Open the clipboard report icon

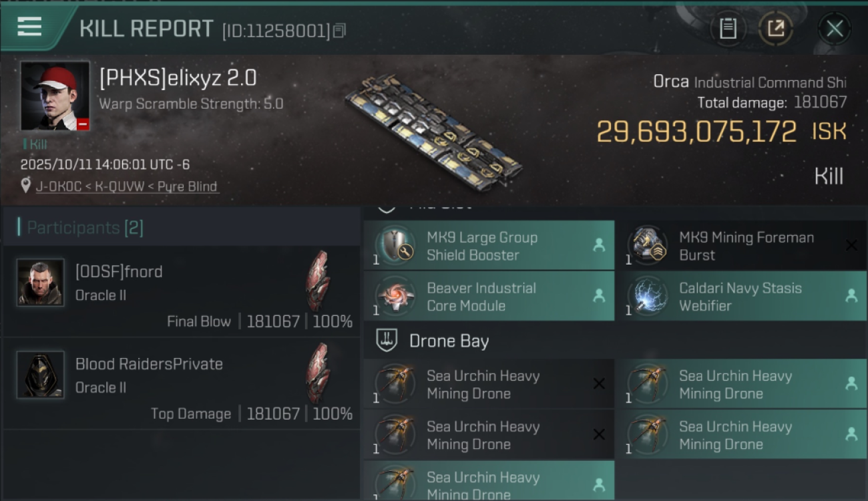tap(728, 29)
